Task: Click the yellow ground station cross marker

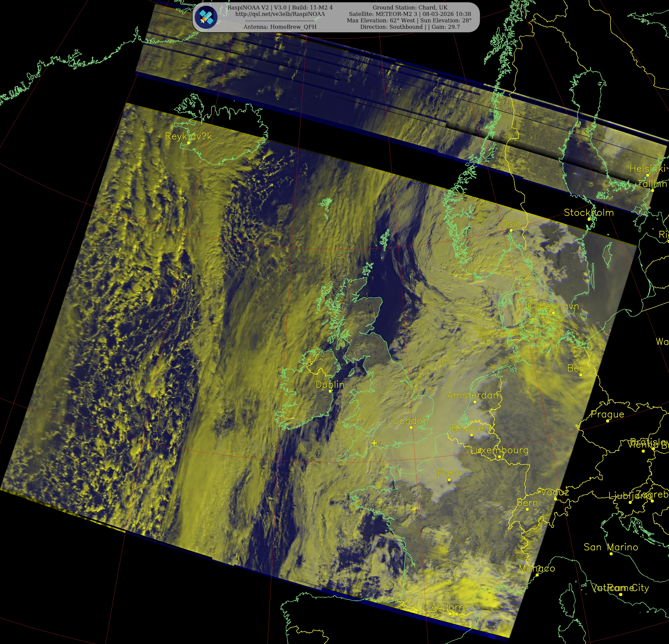Action: [x=374, y=443]
